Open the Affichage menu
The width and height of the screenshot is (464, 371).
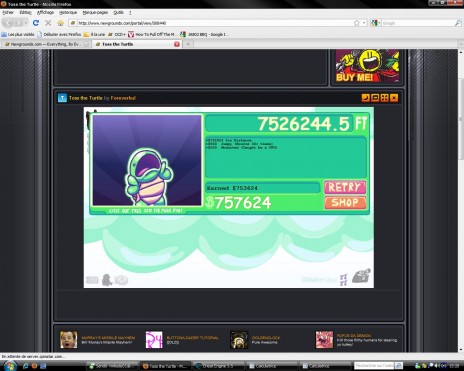click(45, 12)
